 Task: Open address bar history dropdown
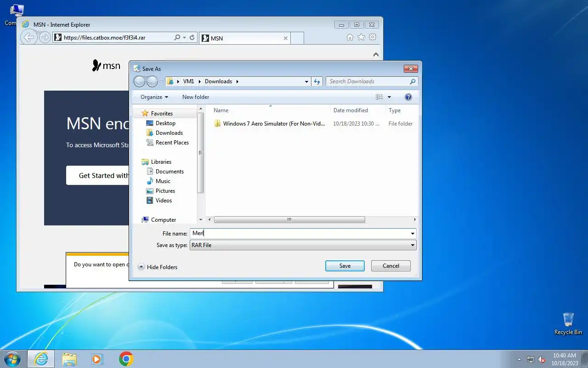[x=306, y=81]
